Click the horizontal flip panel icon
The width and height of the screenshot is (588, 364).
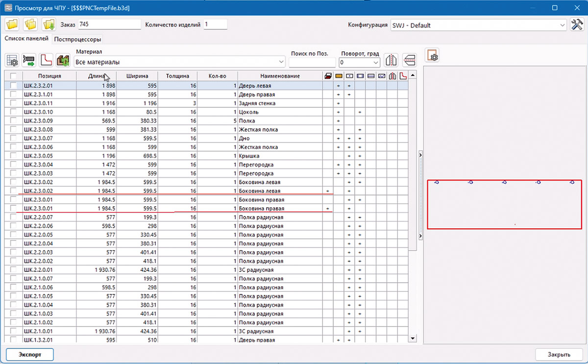coord(409,60)
